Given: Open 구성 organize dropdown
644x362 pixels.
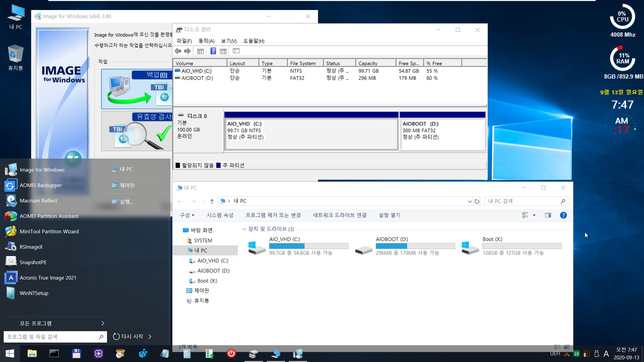Looking at the screenshot, I should point(187,215).
